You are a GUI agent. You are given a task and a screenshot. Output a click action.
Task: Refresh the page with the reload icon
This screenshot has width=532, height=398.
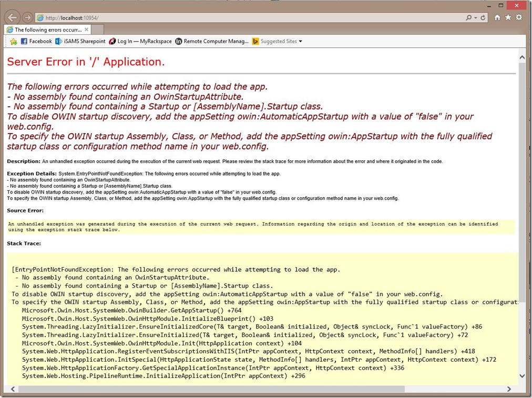(x=483, y=18)
